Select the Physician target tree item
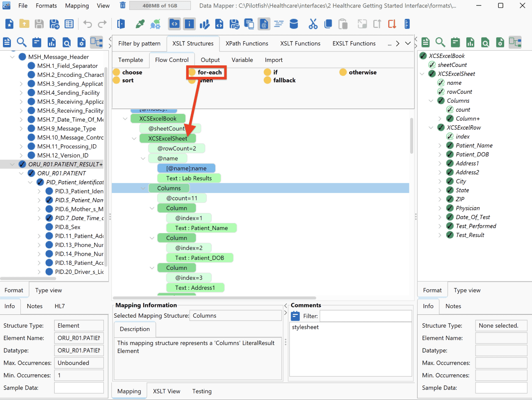Screen dimensions: 532x400 pyautogui.click(x=468, y=208)
